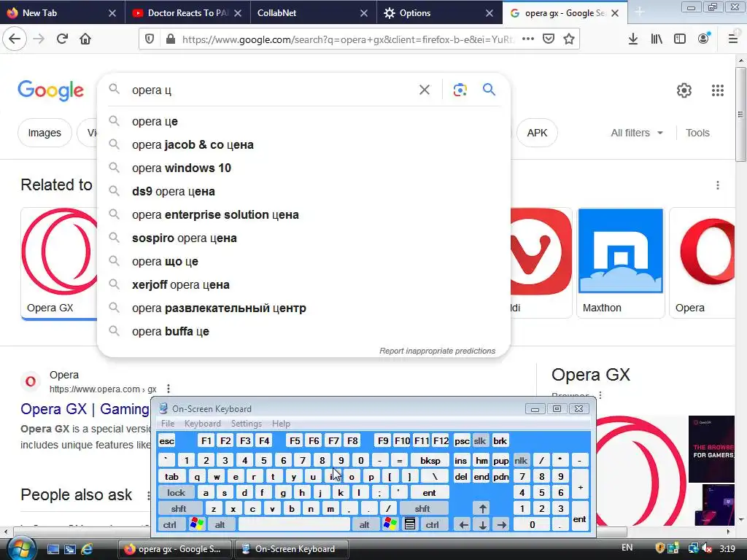This screenshot has width=747, height=560.
Task: Switch to On-Screen Keyboard taskbar button
Action: pos(292,549)
